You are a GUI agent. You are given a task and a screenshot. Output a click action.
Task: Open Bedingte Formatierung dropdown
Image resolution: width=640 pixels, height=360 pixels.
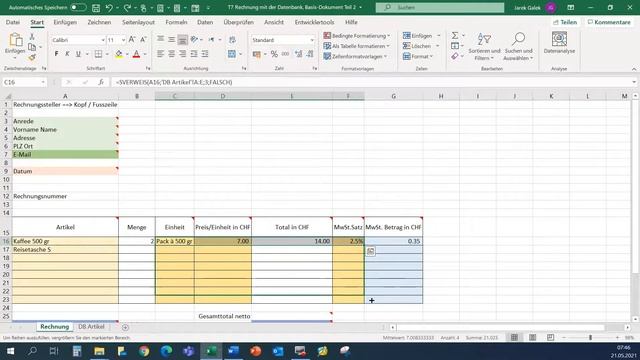coord(357,36)
